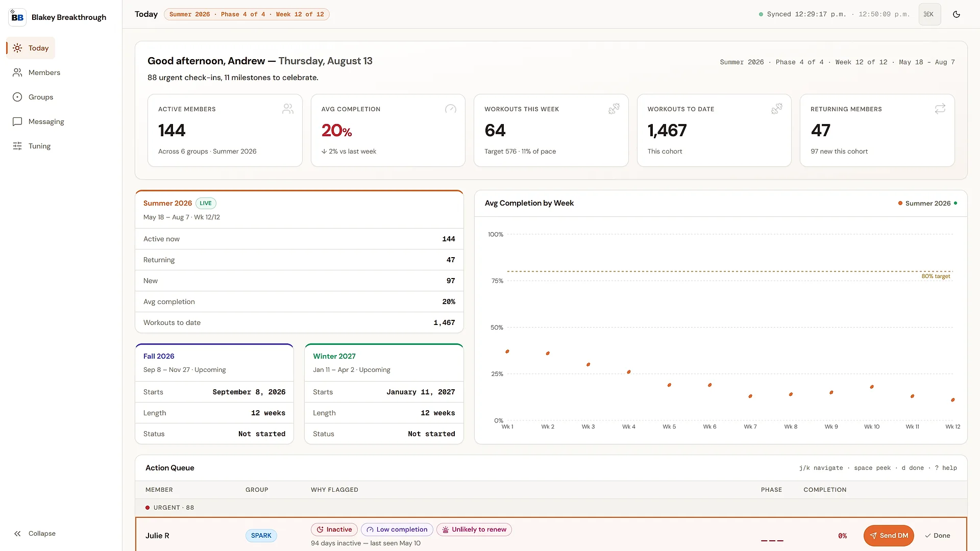Send DM to Julie R
Image resolution: width=980 pixels, height=551 pixels.
click(889, 536)
